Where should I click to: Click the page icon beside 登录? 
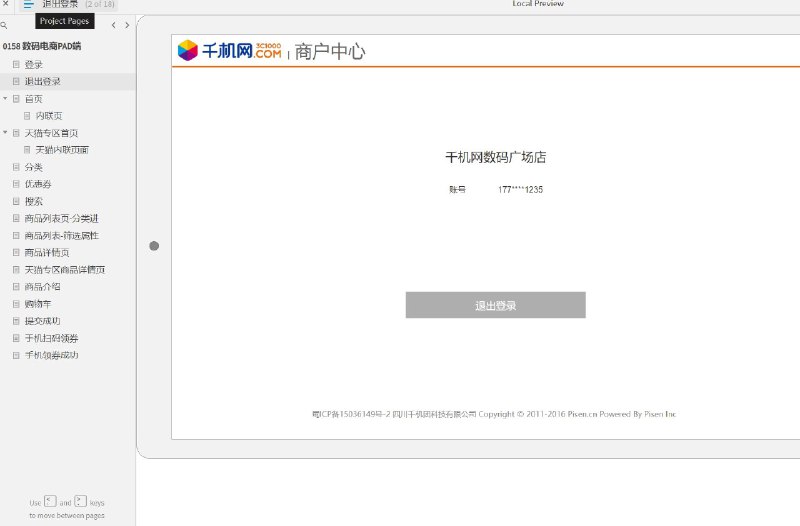(x=16, y=64)
